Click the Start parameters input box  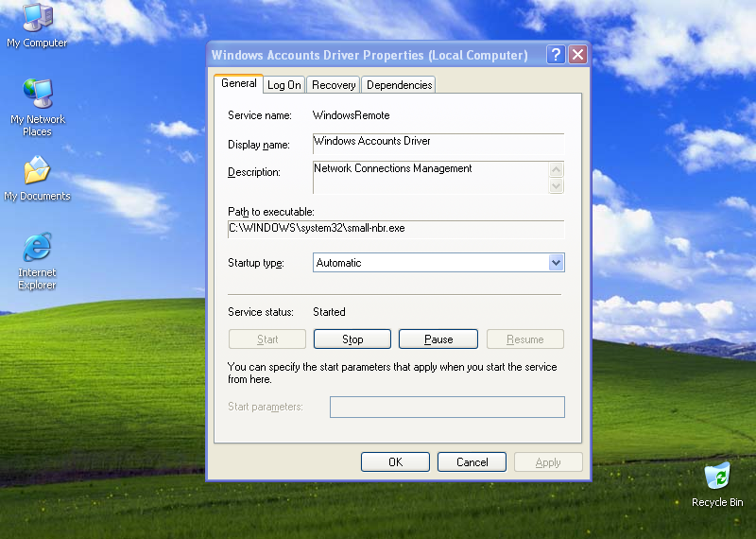click(x=447, y=407)
